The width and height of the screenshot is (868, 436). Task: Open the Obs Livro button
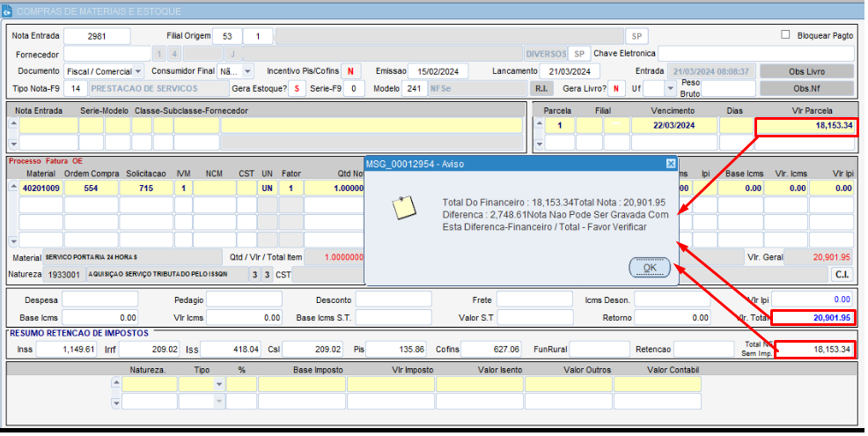(806, 71)
